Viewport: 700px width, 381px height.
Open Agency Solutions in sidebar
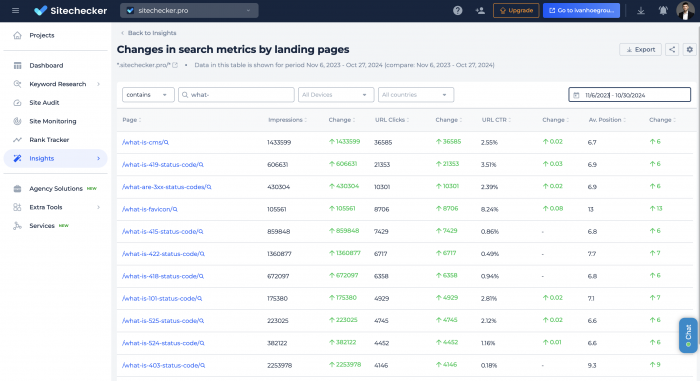click(55, 188)
